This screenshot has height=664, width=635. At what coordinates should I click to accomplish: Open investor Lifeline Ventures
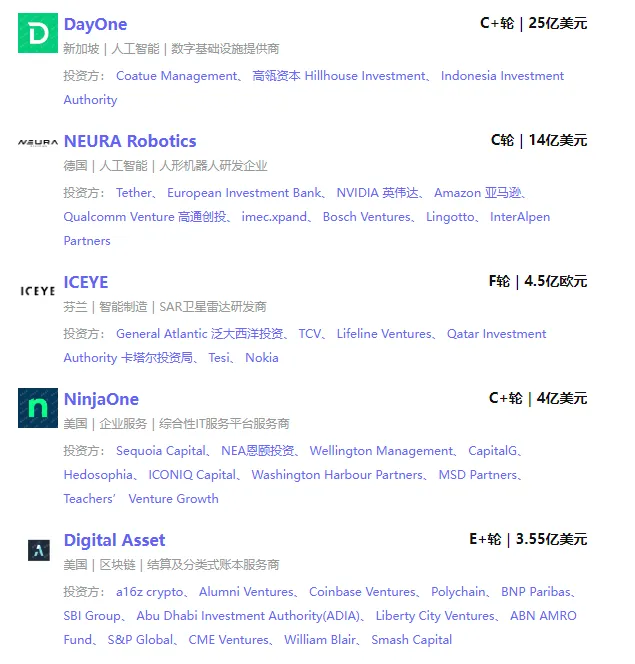384,334
